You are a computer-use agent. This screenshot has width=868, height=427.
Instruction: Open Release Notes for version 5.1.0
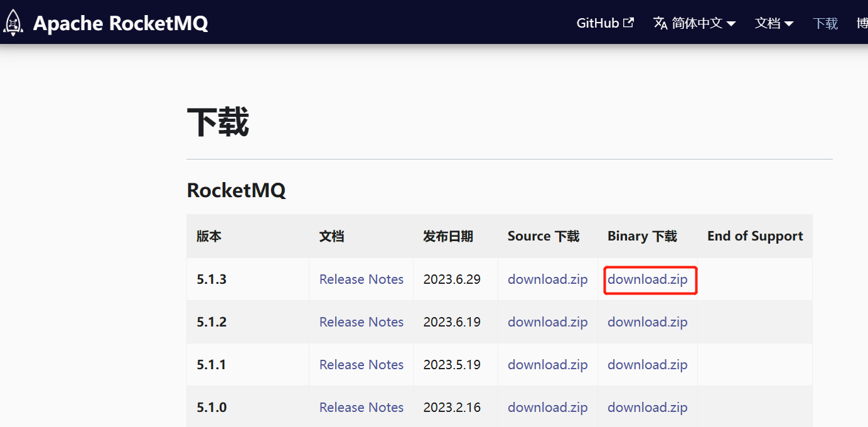[x=361, y=407]
